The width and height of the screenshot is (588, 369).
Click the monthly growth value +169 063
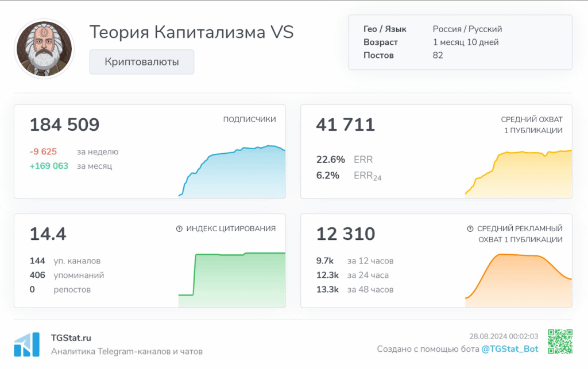coord(49,166)
